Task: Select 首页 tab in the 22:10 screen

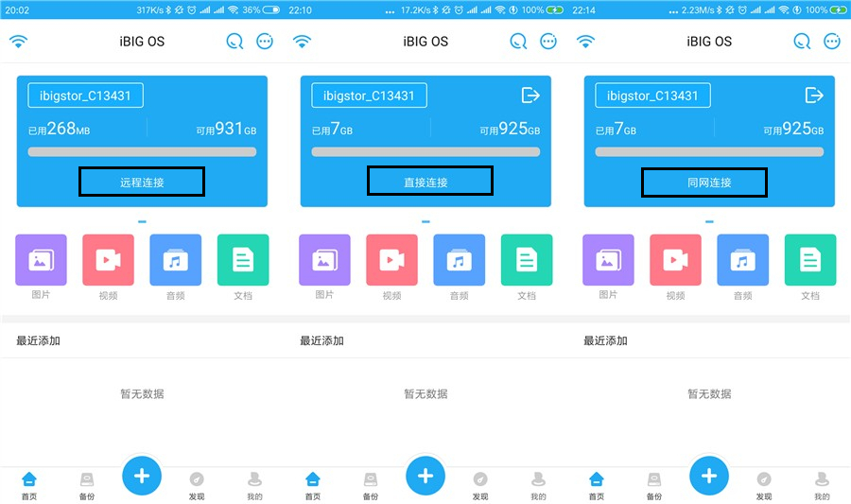Action: coord(313,485)
